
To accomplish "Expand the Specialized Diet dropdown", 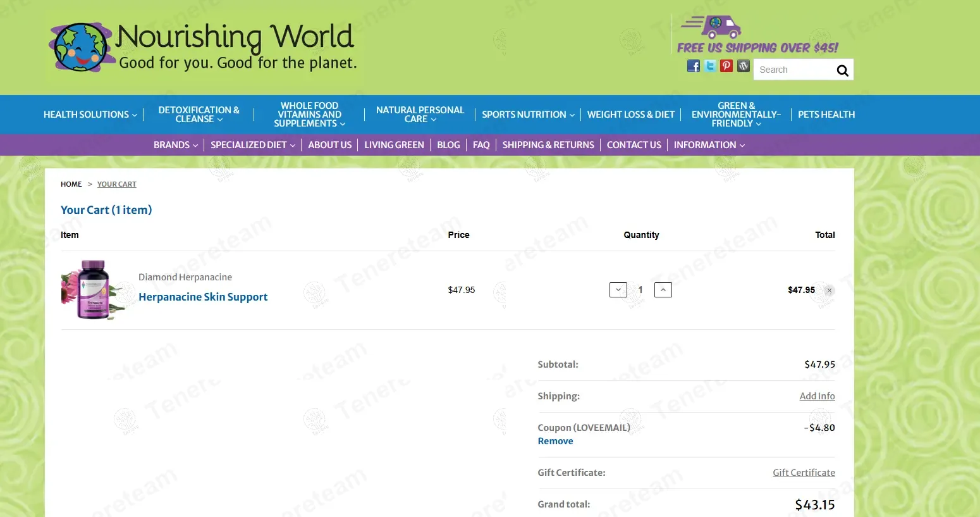I will click(253, 145).
